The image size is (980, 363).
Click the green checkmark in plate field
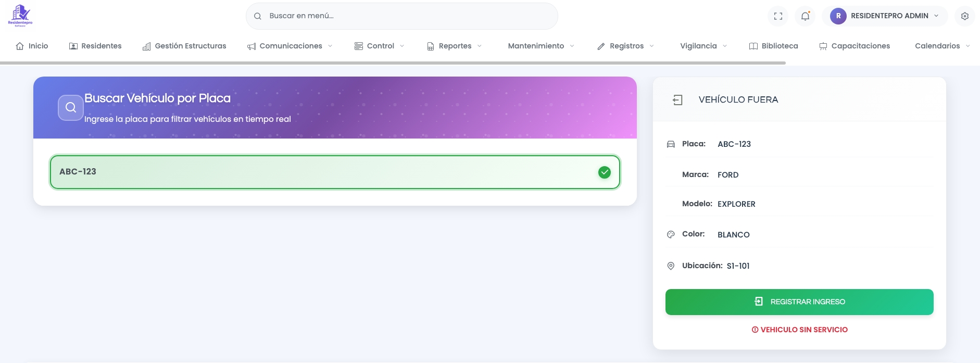[x=604, y=172]
